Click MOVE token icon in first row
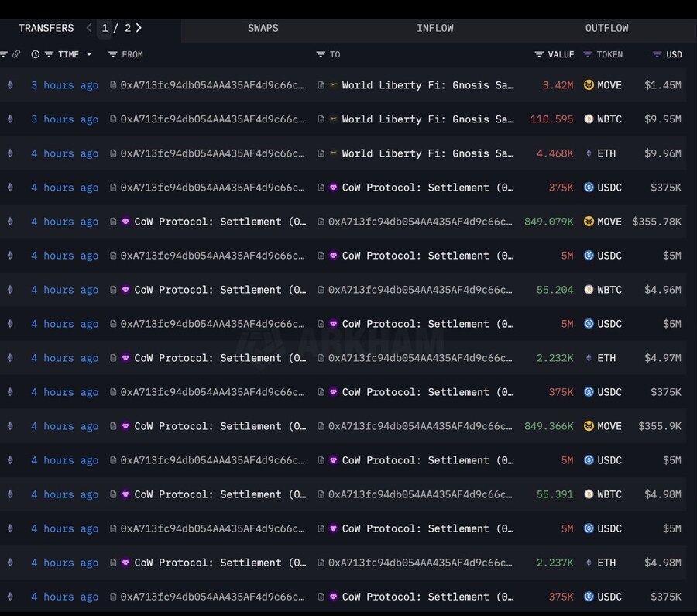The image size is (697, 616). tap(589, 85)
